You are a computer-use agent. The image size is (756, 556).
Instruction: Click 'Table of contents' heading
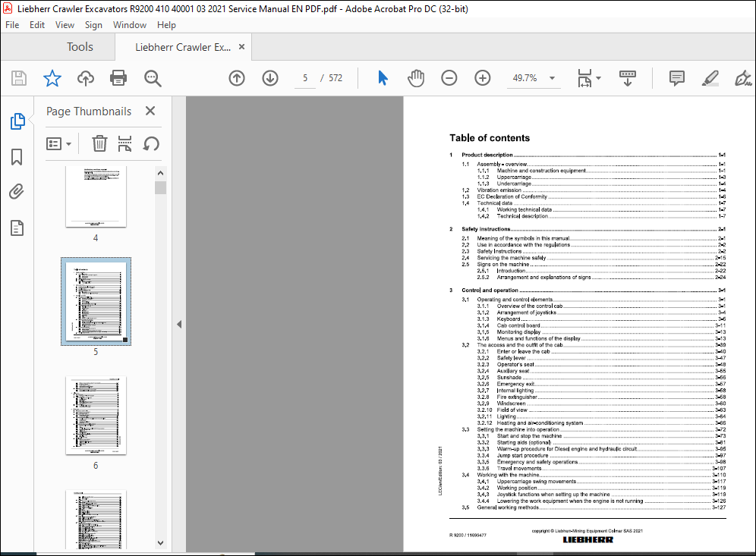point(490,138)
